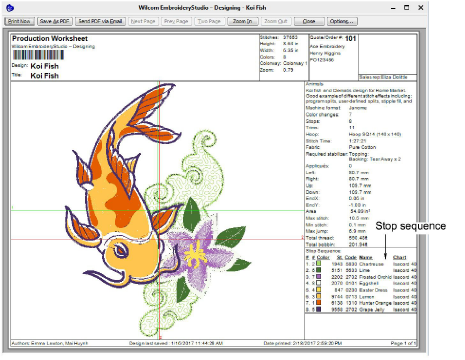Click the Frosted Orchid color swatch
Image resolution: width=465 pixels, height=360 pixels.
319,277
